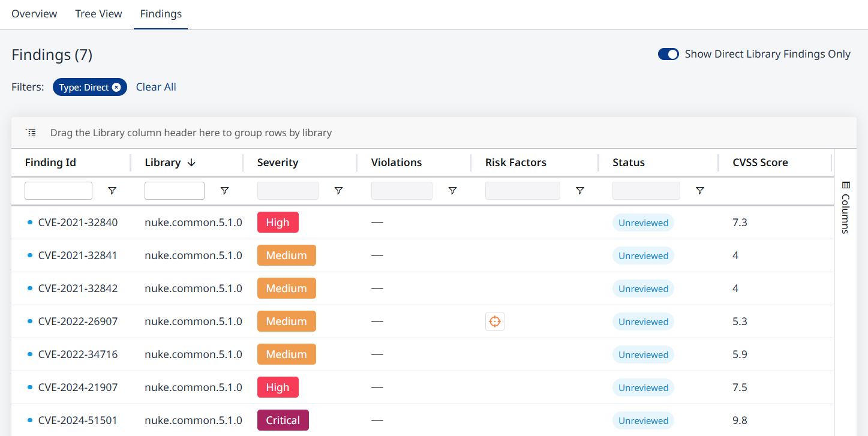This screenshot has height=436, width=868.
Task: Remove the Type: Direct filter chip
Action: click(x=116, y=88)
